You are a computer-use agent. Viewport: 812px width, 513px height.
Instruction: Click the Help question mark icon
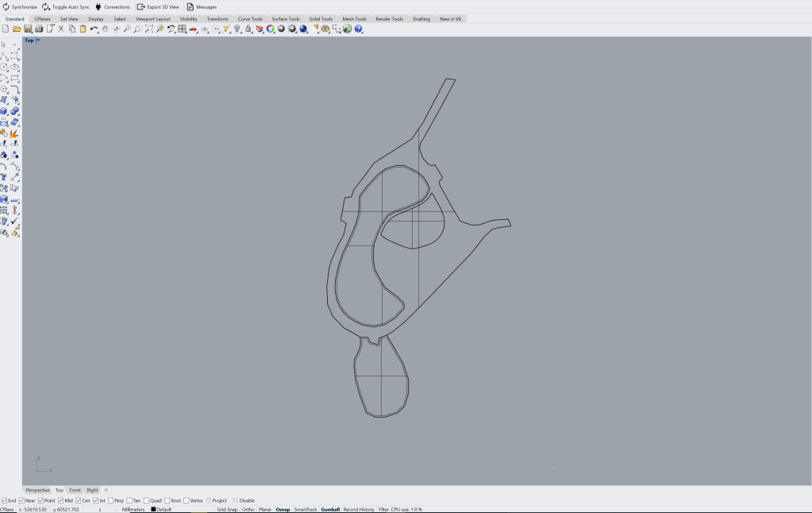359,29
